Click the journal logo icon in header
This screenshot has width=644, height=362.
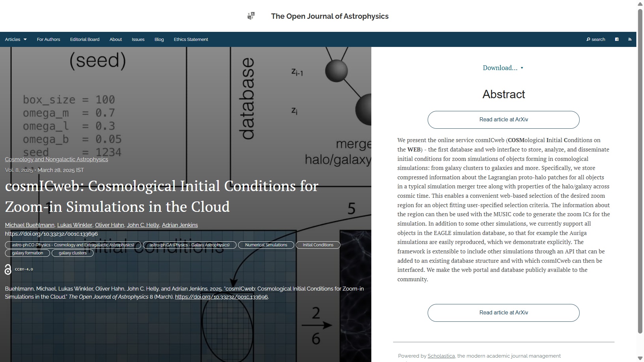click(251, 16)
